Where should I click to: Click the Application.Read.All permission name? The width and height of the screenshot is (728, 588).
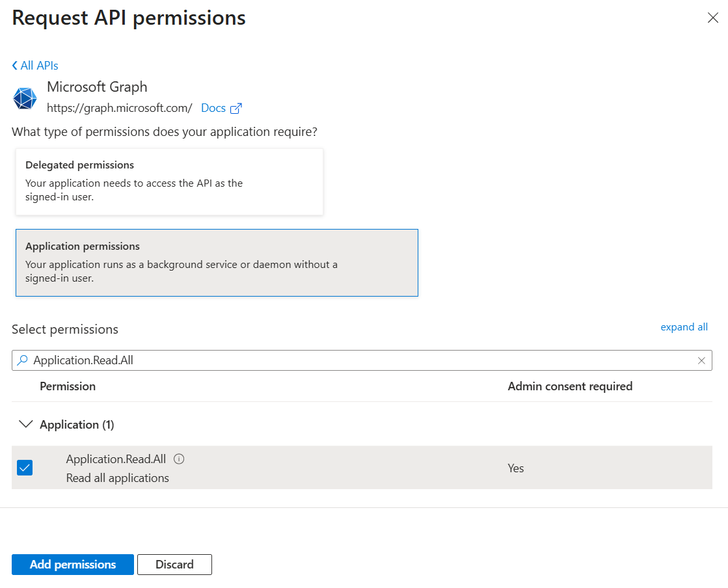tap(116, 459)
